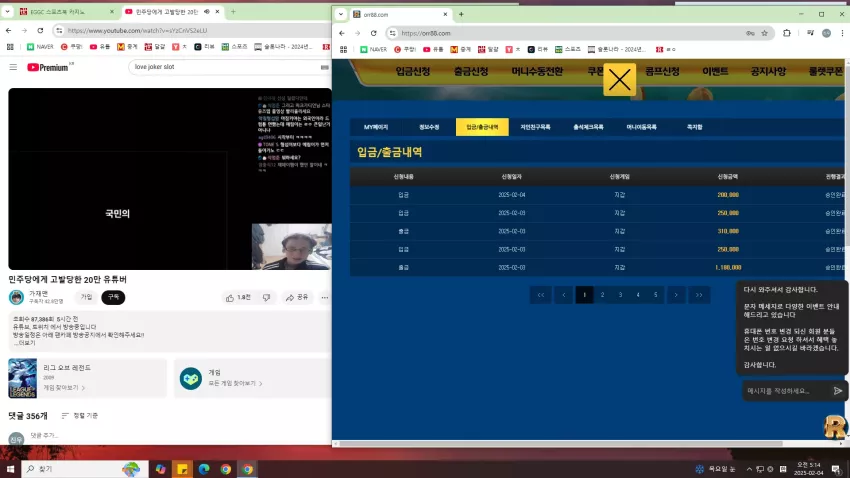Open the channel avatar of 가재맨
The image size is (850, 478).
(x=16, y=297)
